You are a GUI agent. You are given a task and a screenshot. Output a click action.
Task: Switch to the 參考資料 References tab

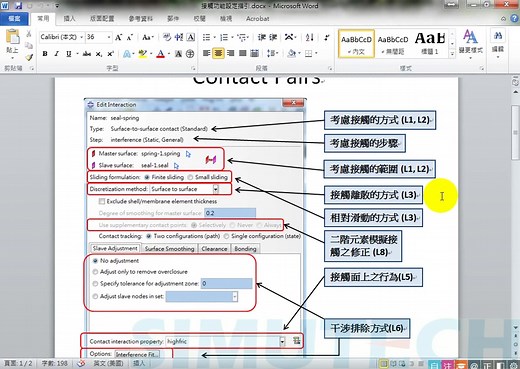coord(141,19)
